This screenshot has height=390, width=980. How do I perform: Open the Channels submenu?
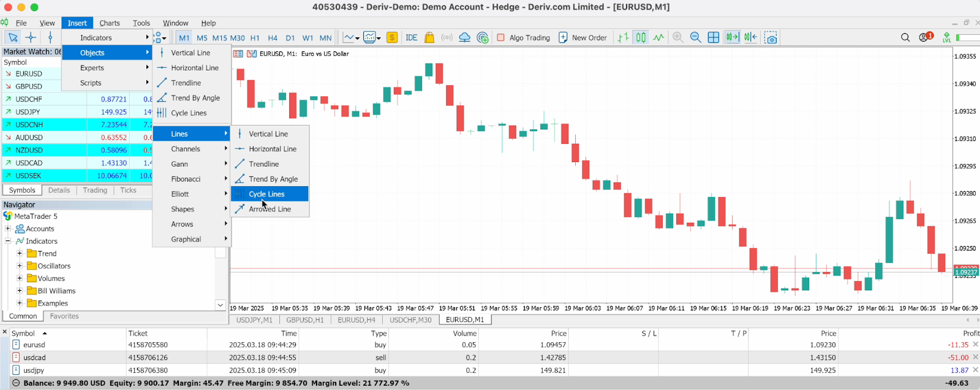192,149
